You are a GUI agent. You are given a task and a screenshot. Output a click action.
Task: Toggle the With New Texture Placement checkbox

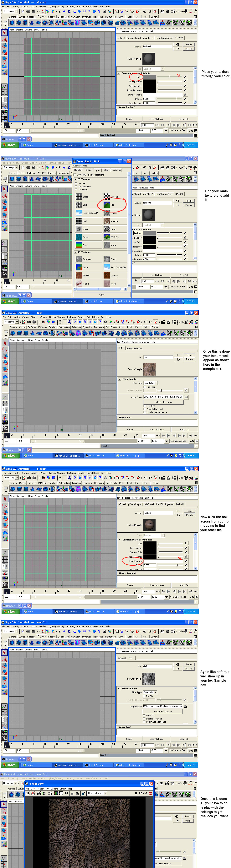coord(75,175)
